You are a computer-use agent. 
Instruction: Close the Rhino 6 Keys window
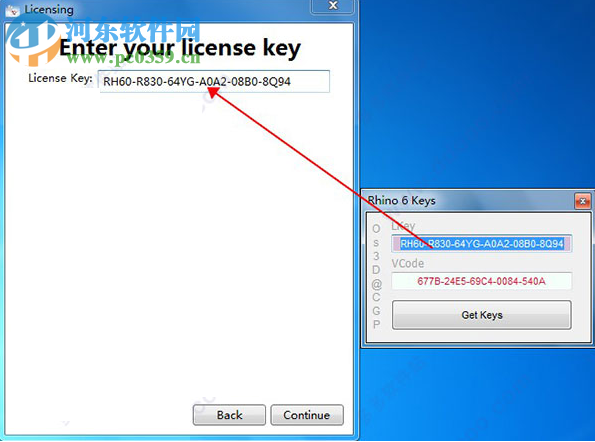point(582,201)
